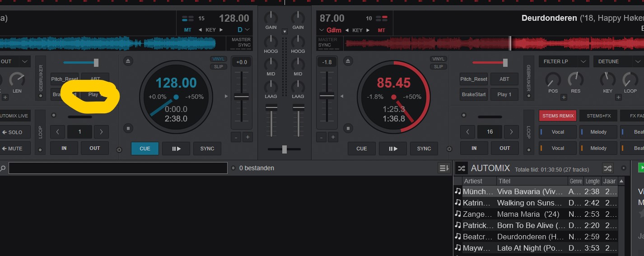Double the loop size on the red deck
This screenshot has width=644, height=256.
[x=511, y=132]
